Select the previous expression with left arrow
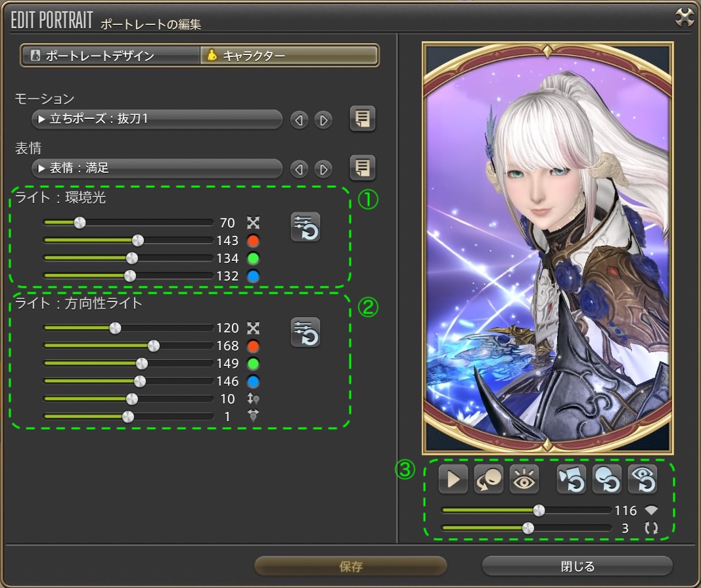 300,170
